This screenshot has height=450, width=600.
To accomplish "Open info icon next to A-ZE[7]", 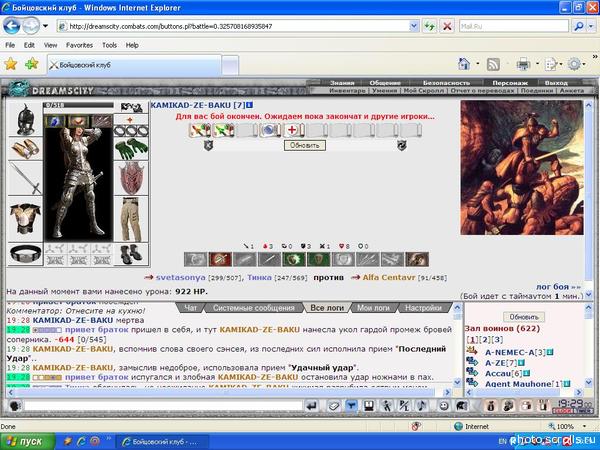I will tap(521, 363).
